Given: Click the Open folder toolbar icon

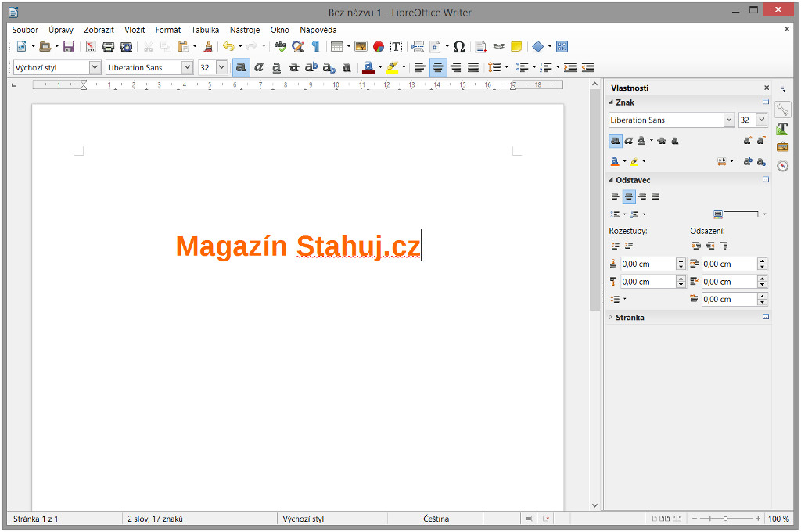Looking at the screenshot, I should [45, 46].
